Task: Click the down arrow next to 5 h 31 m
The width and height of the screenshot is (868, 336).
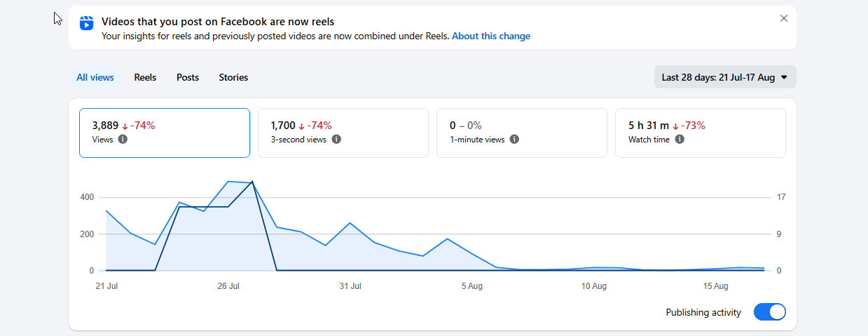Action: pos(675,126)
